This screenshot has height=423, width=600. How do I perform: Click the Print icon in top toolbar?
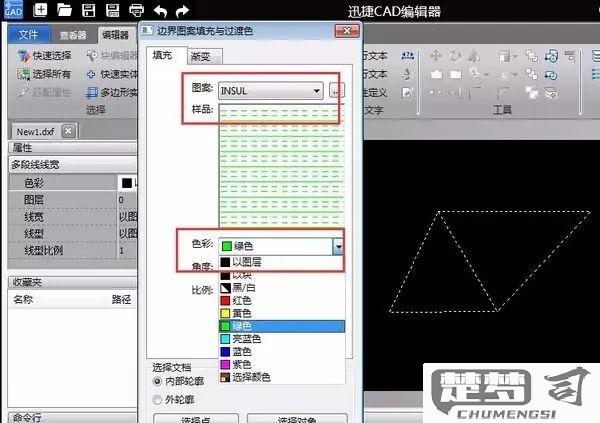pyautogui.click(x=136, y=10)
